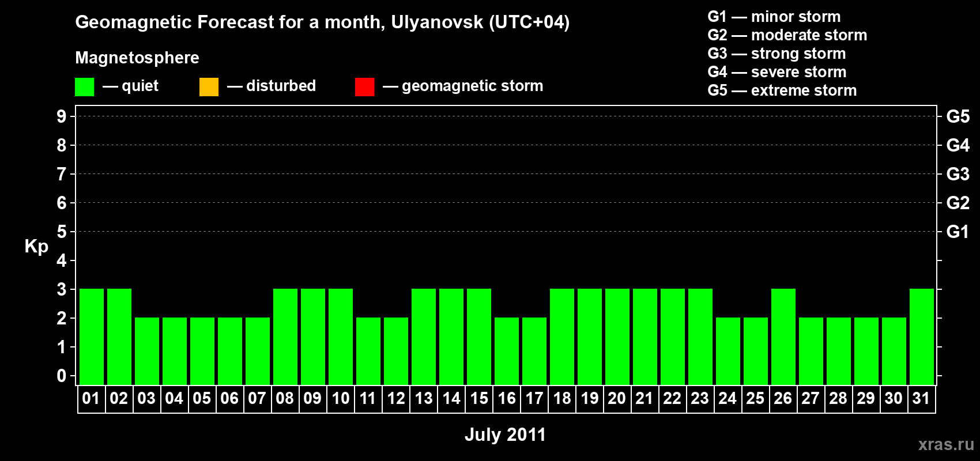The height and width of the screenshot is (461, 980).
Task: Click the day label 12
Action: coord(396,398)
